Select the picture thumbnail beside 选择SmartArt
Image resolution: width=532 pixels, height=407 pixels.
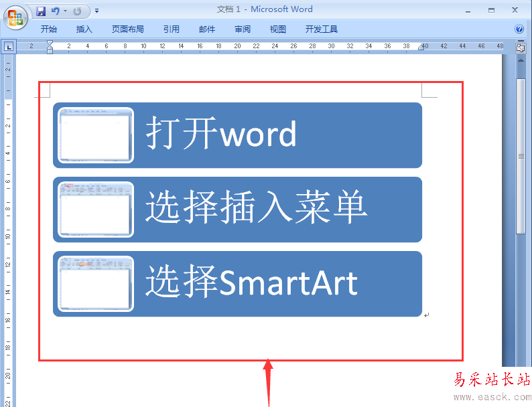point(96,284)
